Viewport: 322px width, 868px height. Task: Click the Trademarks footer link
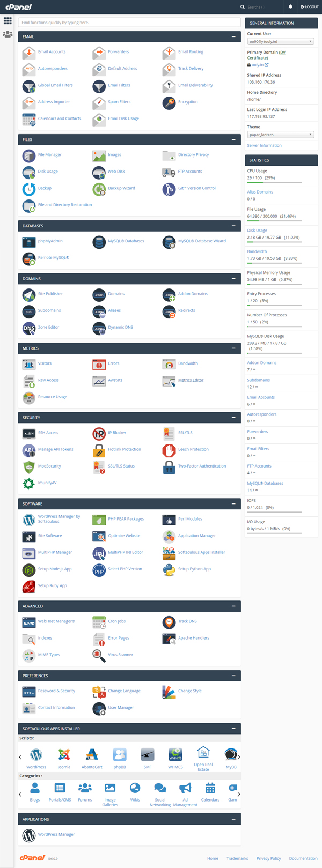coord(237,858)
